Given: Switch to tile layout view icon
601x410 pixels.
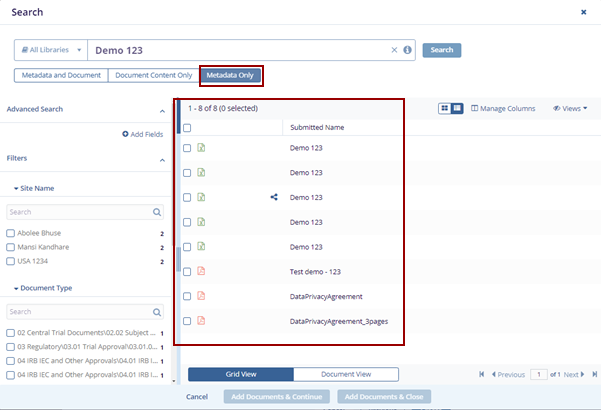Looking at the screenshot, I should pos(444,108).
